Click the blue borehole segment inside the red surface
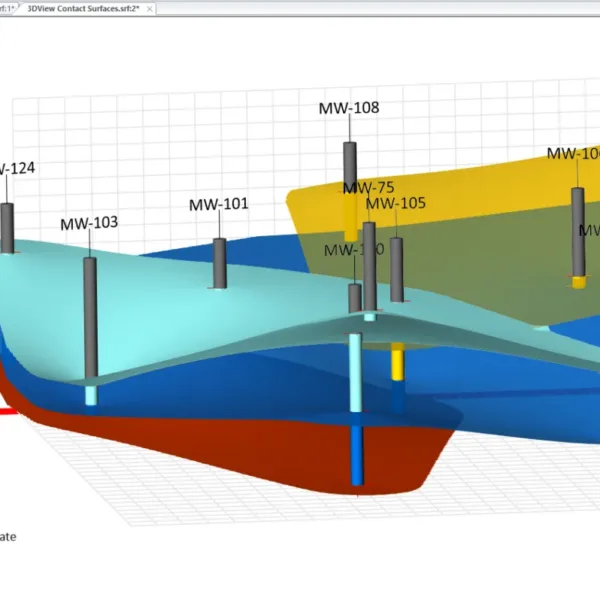Image resolution: width=600 pixels, height=600 pixels. pos(357,455)
